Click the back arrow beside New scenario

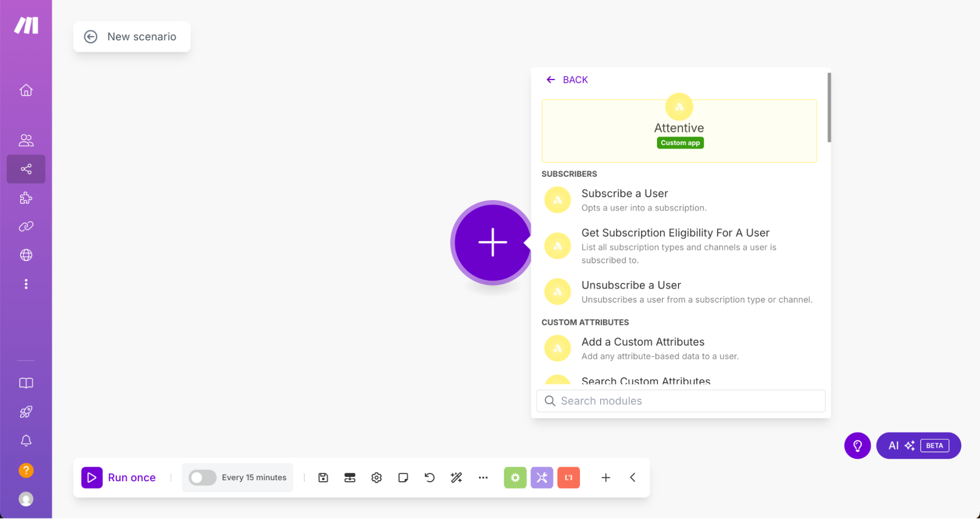click(x=91, y=37)
